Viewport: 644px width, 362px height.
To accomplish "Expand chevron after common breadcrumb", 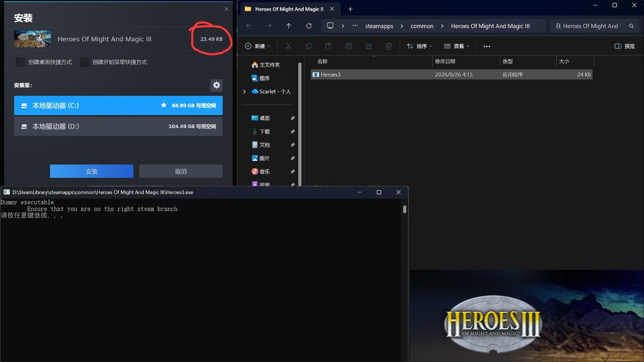I will [442, 26].
